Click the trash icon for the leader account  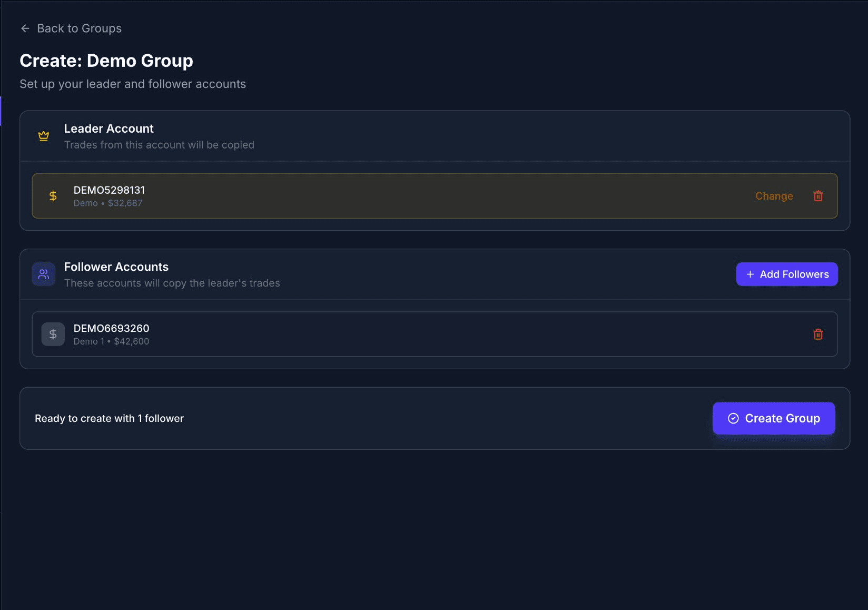(x=818, y=195)
